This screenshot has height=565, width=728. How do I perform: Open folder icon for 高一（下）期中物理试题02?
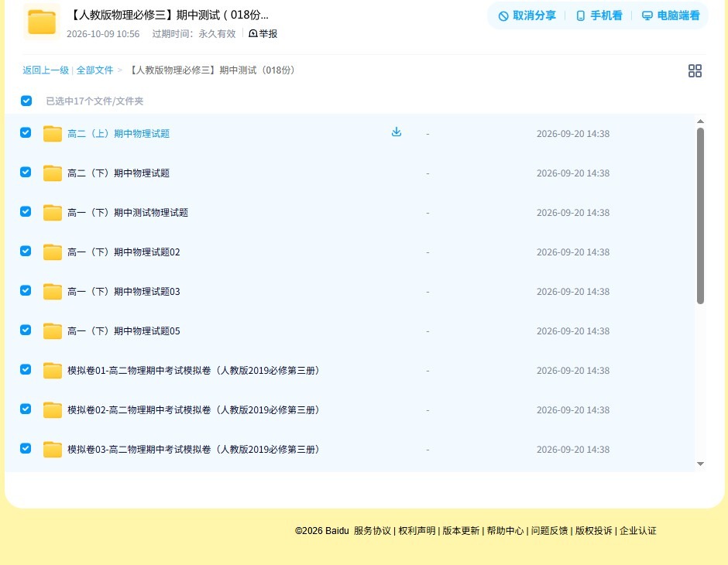click(53, 252)
